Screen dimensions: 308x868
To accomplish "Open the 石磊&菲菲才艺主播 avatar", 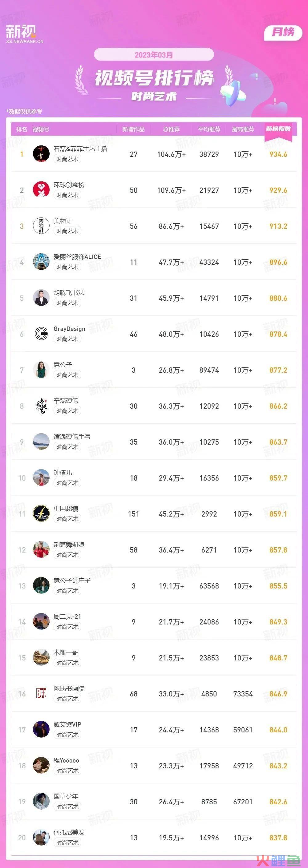I will pyautogui.click(x=41, y=154).
